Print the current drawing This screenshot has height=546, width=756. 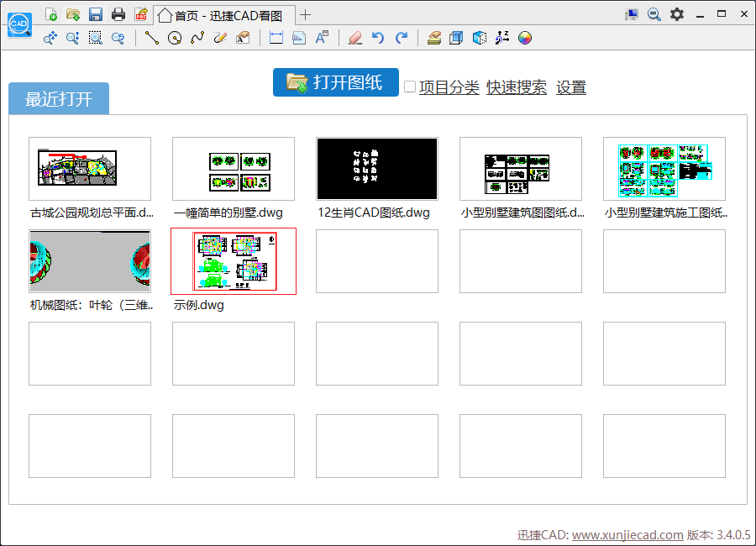coord(118,14)
